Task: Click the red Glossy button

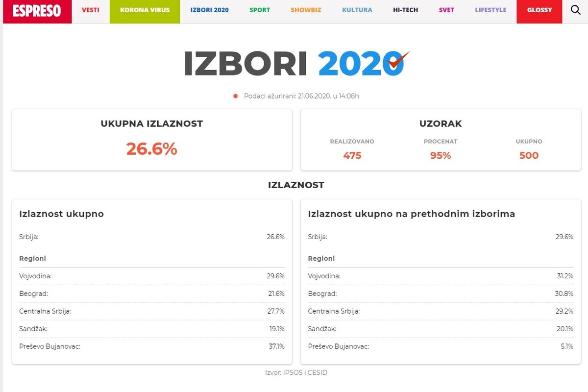Action: pos(539,10)
